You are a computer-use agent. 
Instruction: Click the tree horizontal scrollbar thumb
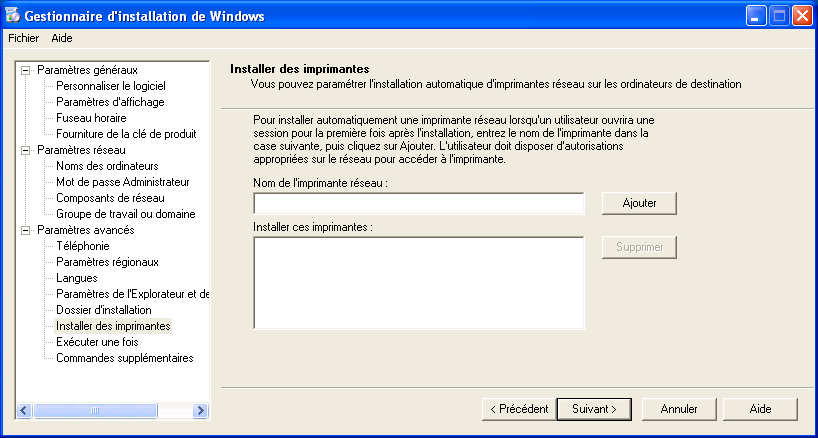tap(94, 410)
